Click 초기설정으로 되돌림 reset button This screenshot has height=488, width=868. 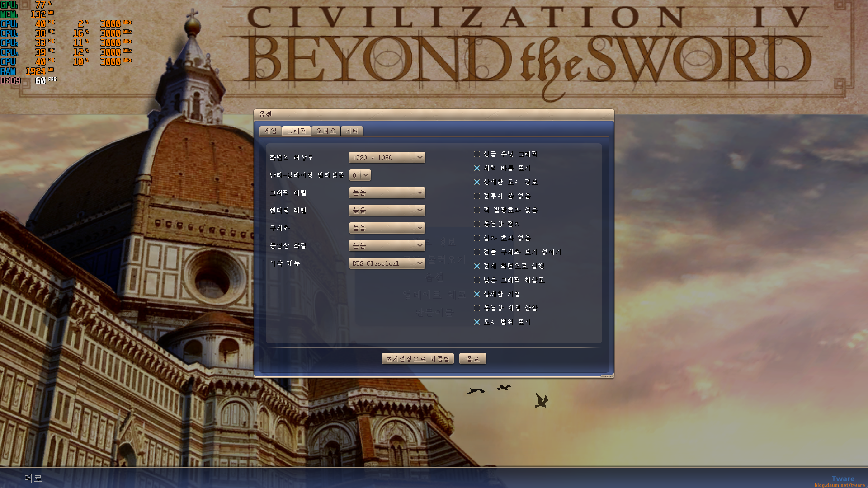(x=417, y=359)
